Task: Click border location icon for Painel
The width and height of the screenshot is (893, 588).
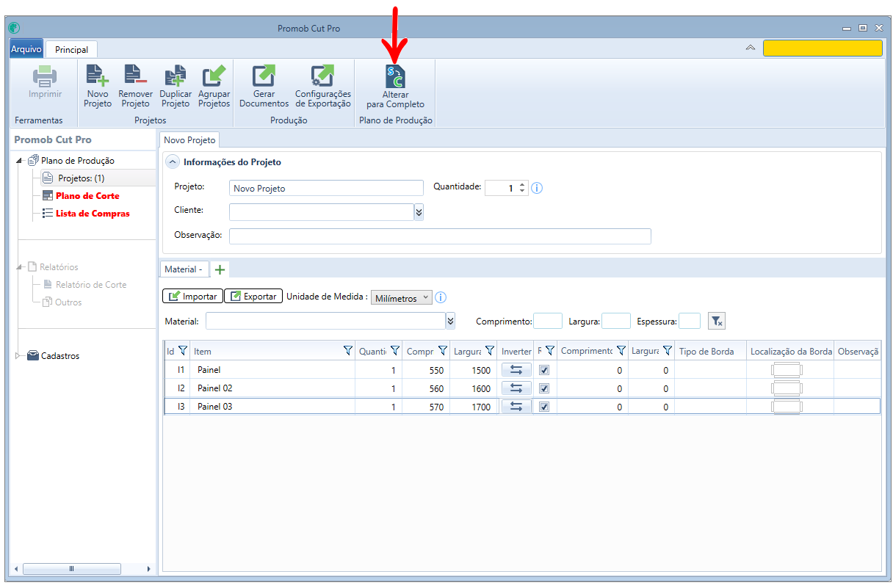Action: pyautogui.click(x=787, y=370)
